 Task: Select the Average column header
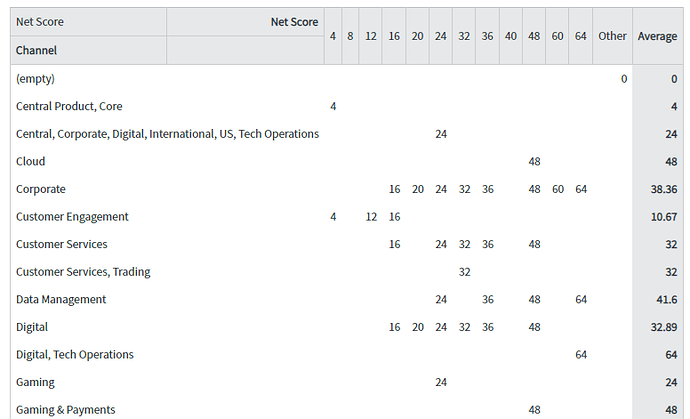click(x=657, y=36)
